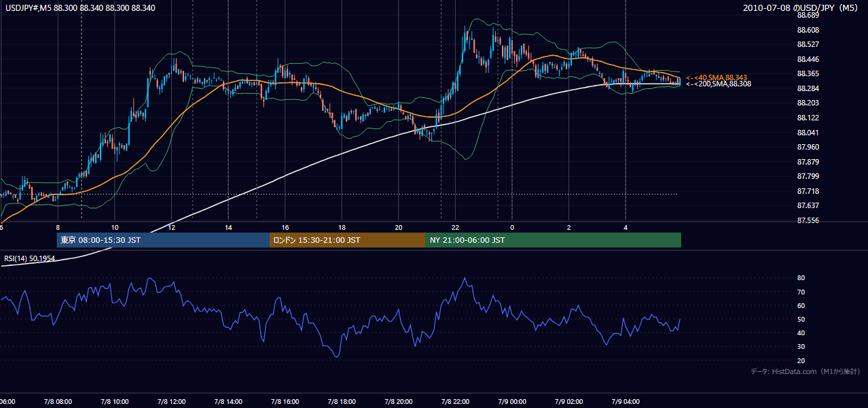Click the bottom time label 7/8 20:00
This screenshot has width=868, height=408.
coord(398,401)
